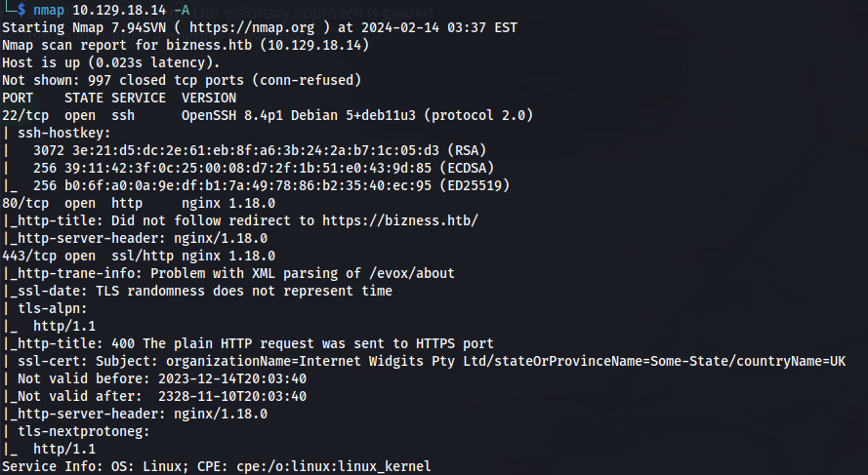868x475 pixels.
Task: Click the Not valid before date
Action: pos(232,378)
